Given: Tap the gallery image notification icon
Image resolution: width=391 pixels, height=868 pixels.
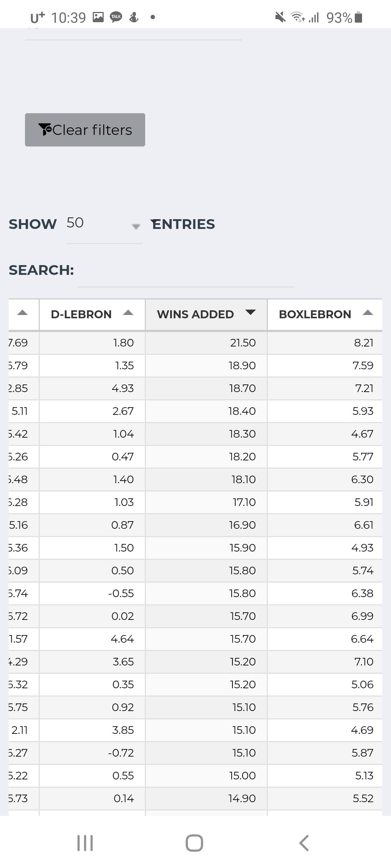Looking at the screenshot, I should click(98, 17).
